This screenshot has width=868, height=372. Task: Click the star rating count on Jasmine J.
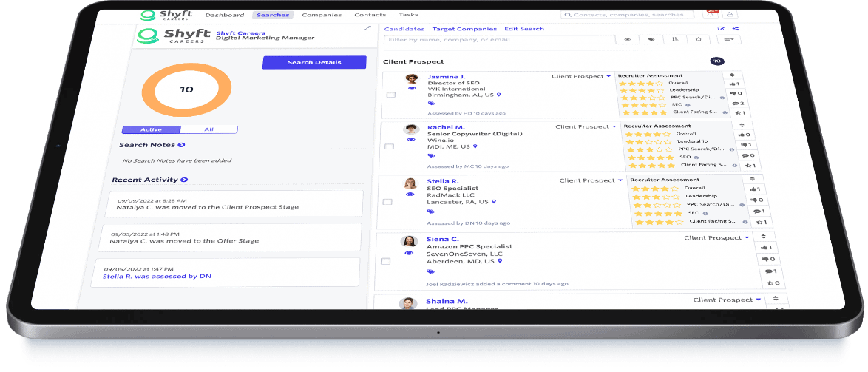click(739, 112)
